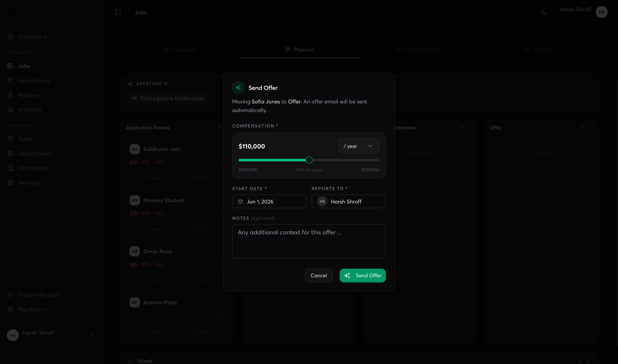This screenshot has height=364, width=618.
Task: Reject Masters Student
Action: click(x=153, y=229)
